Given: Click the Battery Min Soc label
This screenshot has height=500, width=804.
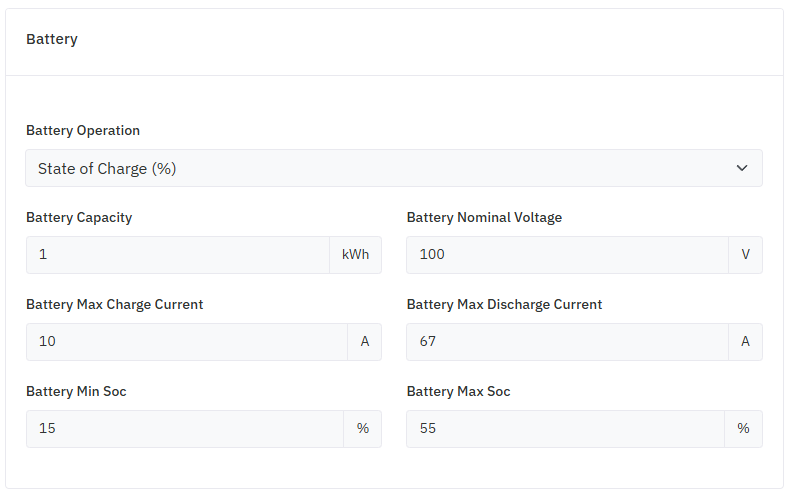Looking at the screenshot, I should click(76, 392).
